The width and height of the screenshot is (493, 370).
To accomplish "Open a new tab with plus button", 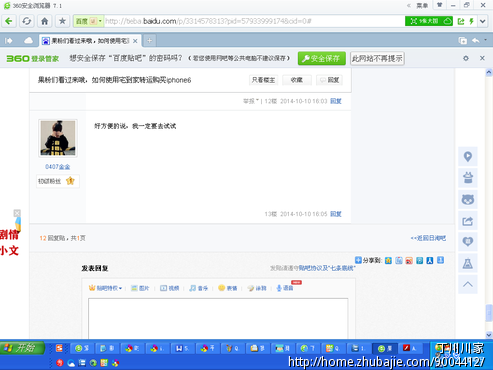I will 150,41.
